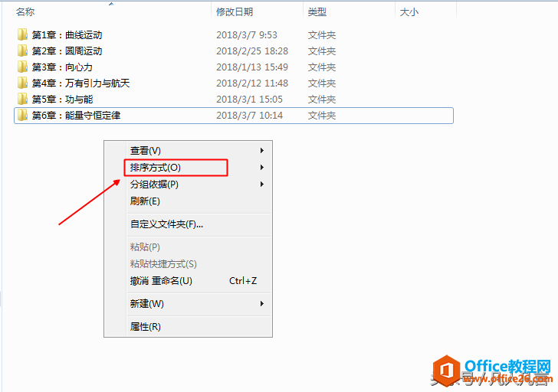Select folder name 第2章：圆周运动
The height and width of the screenshot is (392, 558).
click(67, 51)
